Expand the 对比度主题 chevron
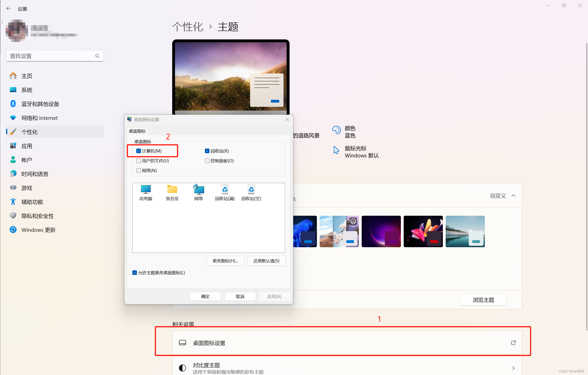This screenshot has height=375, width=588. tap(513, 368)
